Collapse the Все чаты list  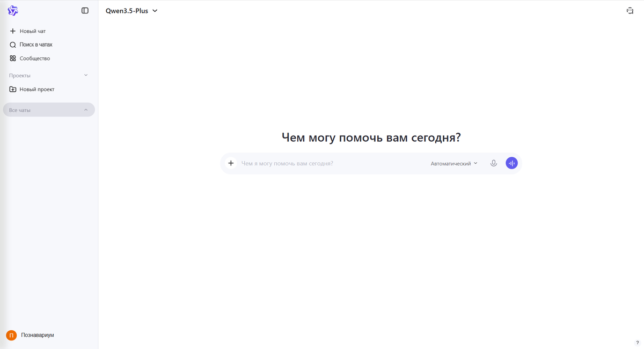85,110
